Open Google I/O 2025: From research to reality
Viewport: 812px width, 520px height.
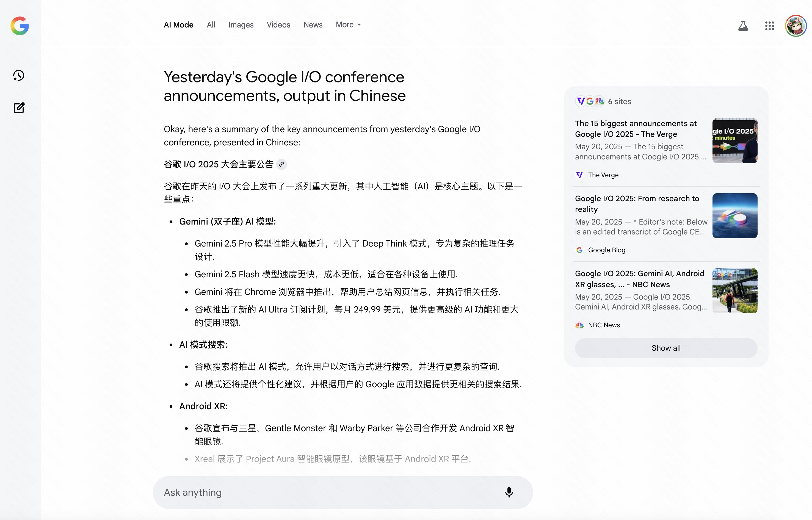(637, 204)
